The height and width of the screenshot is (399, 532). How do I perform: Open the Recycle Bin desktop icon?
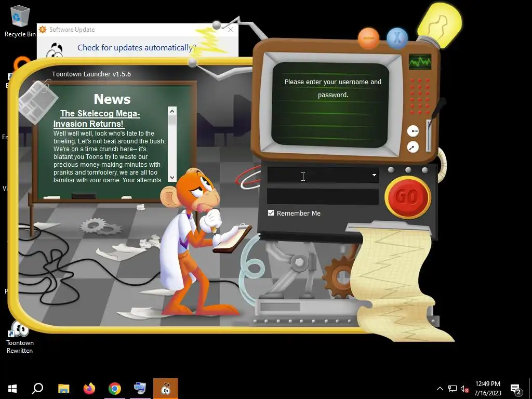point(20,21)
